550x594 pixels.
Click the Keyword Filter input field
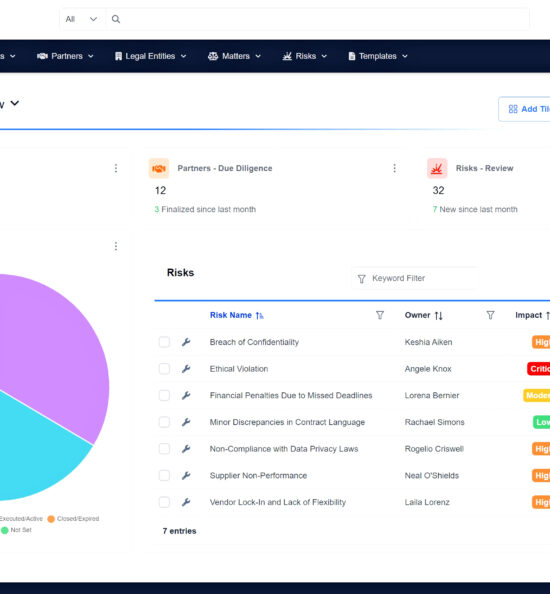415,278
